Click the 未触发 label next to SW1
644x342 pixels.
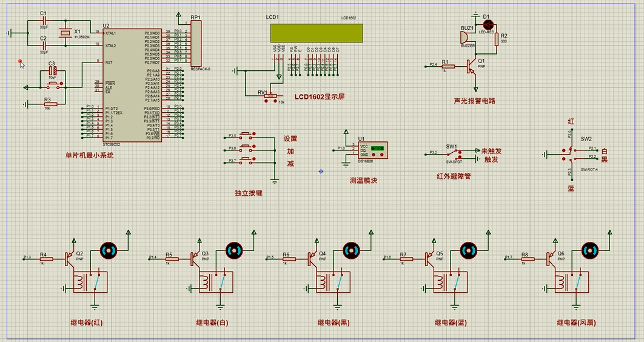[491, 151]
